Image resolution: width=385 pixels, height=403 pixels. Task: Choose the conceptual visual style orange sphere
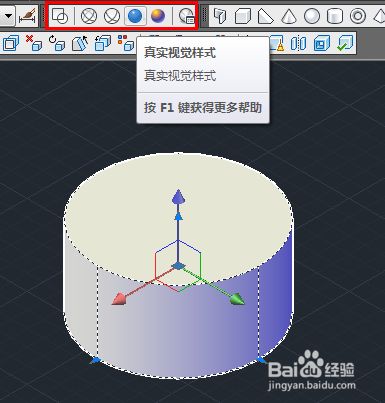158,16
